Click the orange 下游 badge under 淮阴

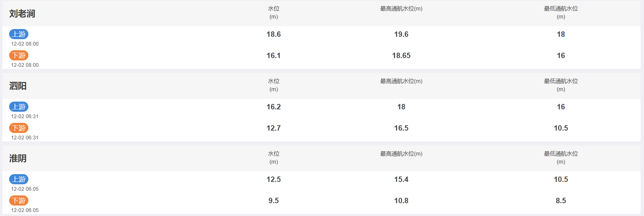pos(19,200)
